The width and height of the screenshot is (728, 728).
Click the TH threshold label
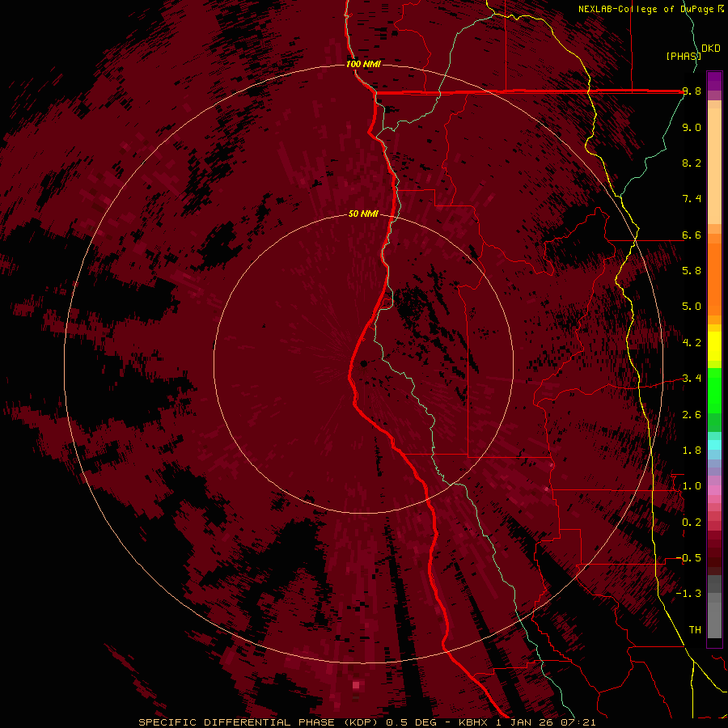pyautogui.click(x=695, y=630)
